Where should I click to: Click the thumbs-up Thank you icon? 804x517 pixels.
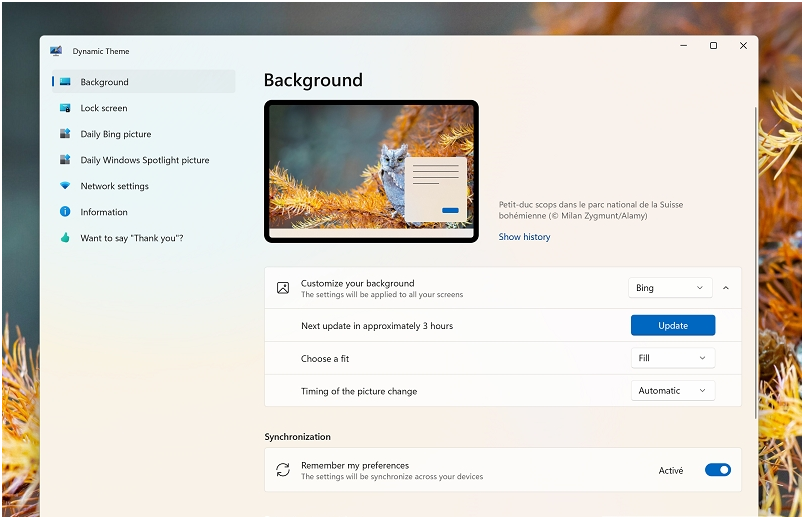pos(65,237)
